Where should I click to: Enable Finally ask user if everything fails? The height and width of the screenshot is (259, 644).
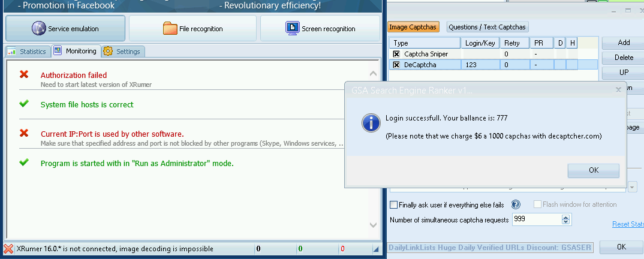(x=394, y=204)
